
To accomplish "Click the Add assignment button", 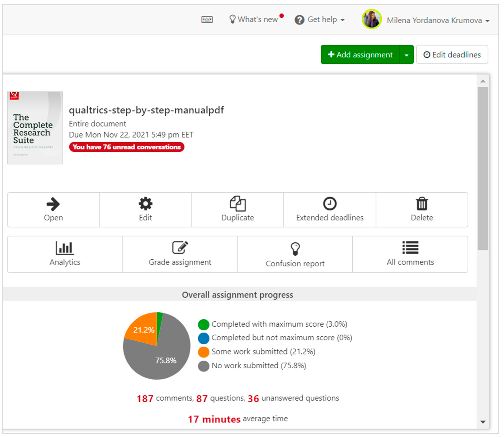I will 360,55.
